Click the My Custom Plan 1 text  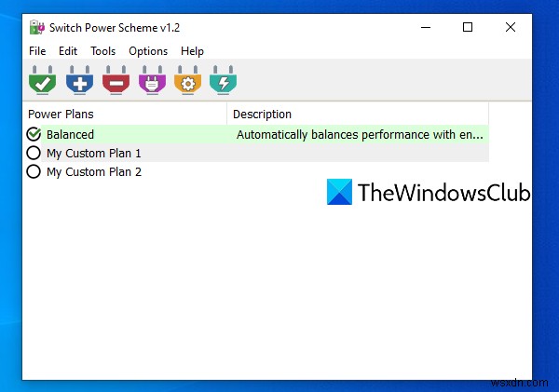point(94,154)
